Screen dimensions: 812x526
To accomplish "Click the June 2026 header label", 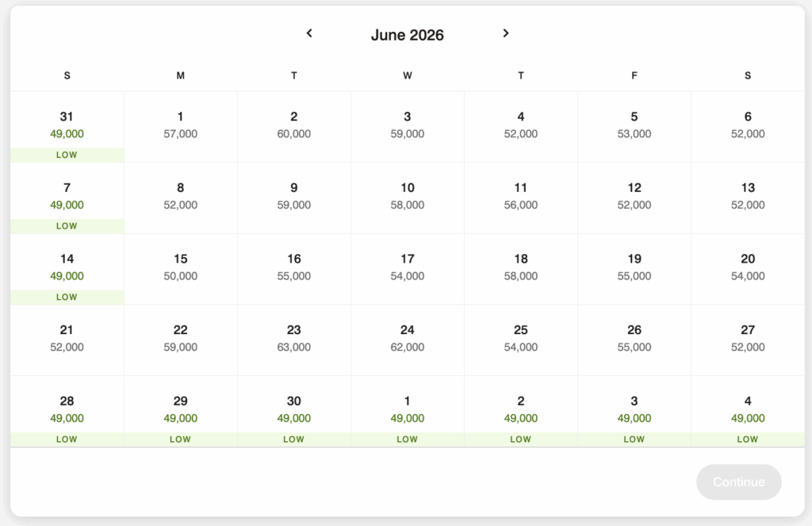I will click(407, 34).
